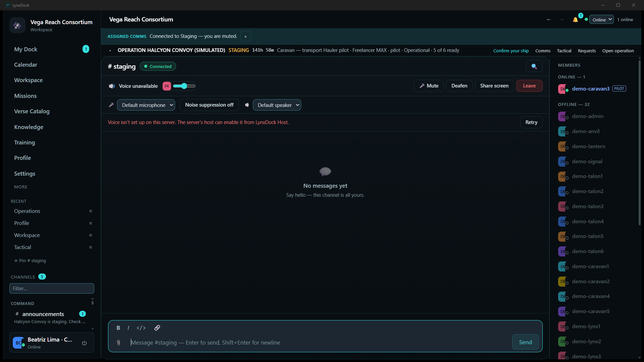Click demo-anvil's avatar in members
Image resolution: width=644 pixels, height=362 pixels.
(x=562, y=131)
